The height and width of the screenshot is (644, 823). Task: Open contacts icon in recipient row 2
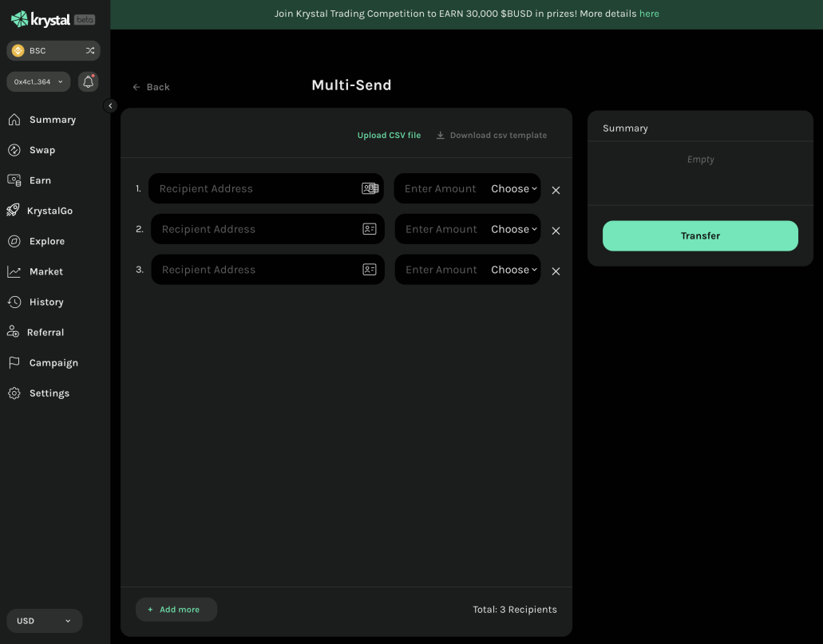[370, 229]
